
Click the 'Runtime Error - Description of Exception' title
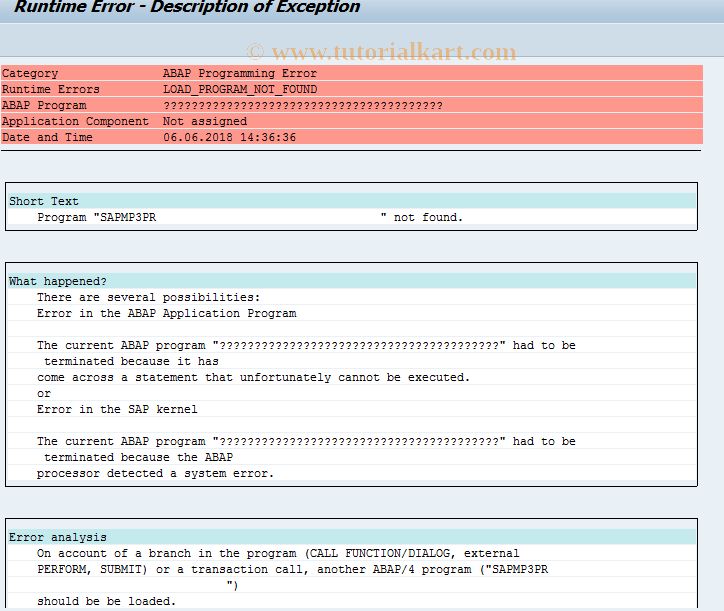187,7
